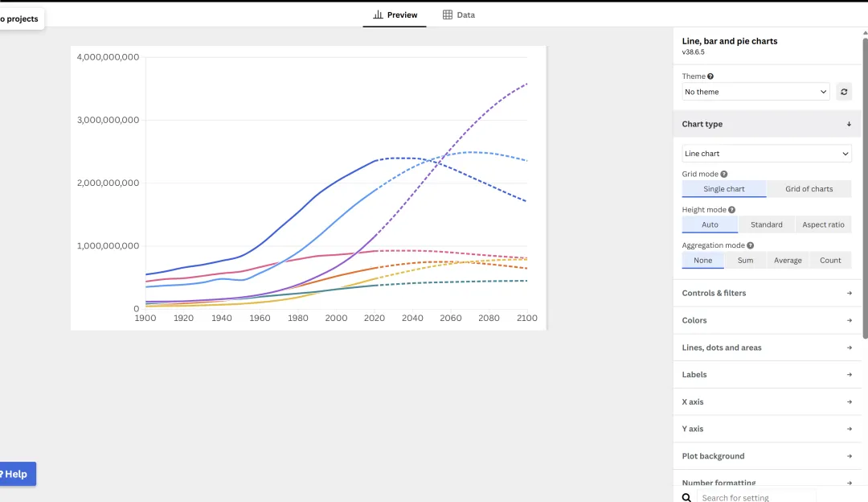Open the Theme dropdown
Viewport: 868px width, 502px height.
coord(755,92)
